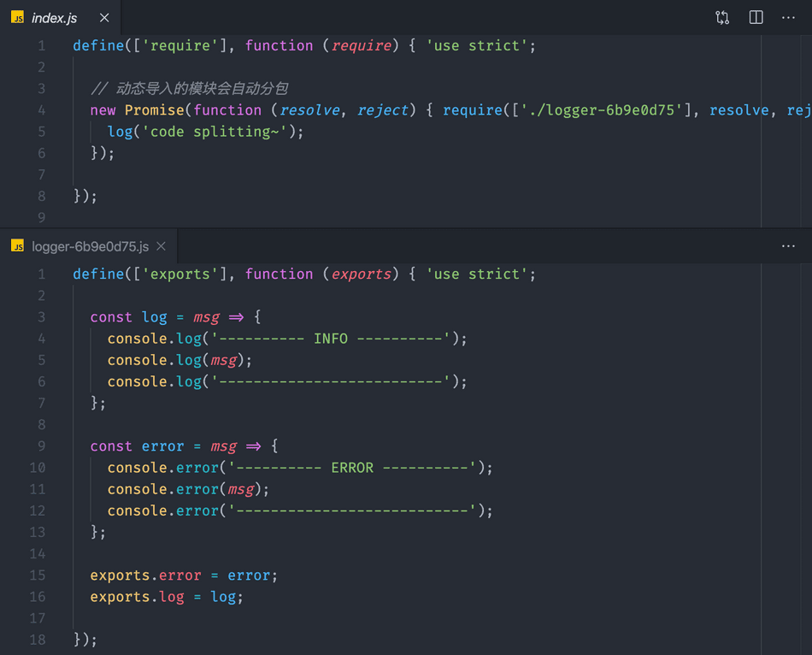
Task: Click line number 4 in index.js gutter
Action: coord(42,110)
